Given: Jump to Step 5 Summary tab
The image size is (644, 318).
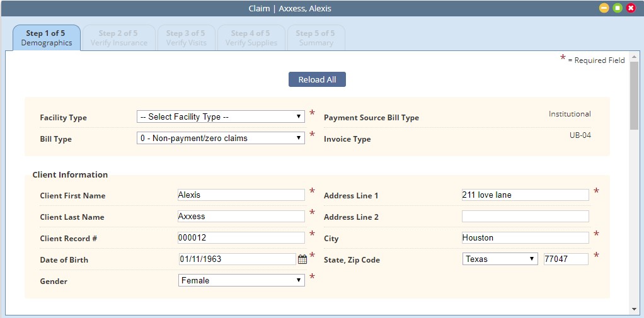Looking at the screenshot, I should 316,38.
